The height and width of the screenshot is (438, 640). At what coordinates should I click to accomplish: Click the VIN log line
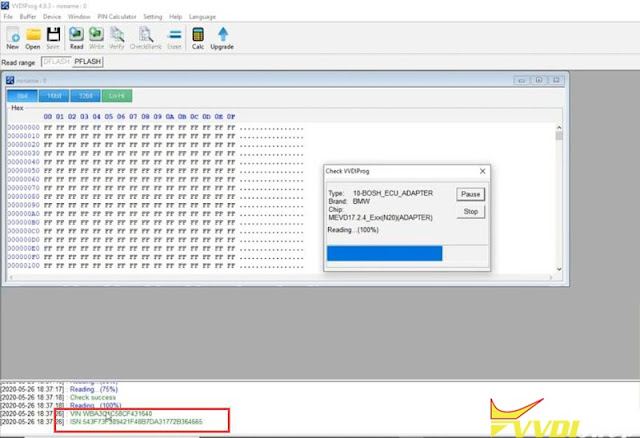[111, 414]
